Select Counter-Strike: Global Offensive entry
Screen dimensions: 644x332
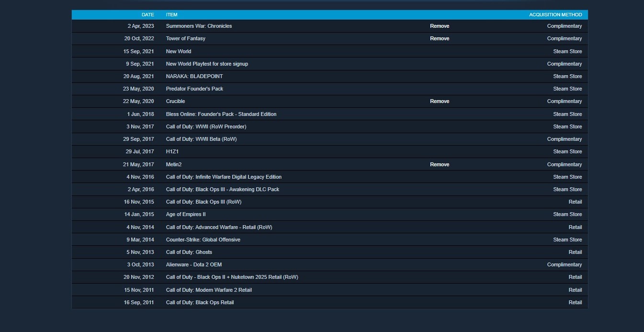(x=203, y=240)
